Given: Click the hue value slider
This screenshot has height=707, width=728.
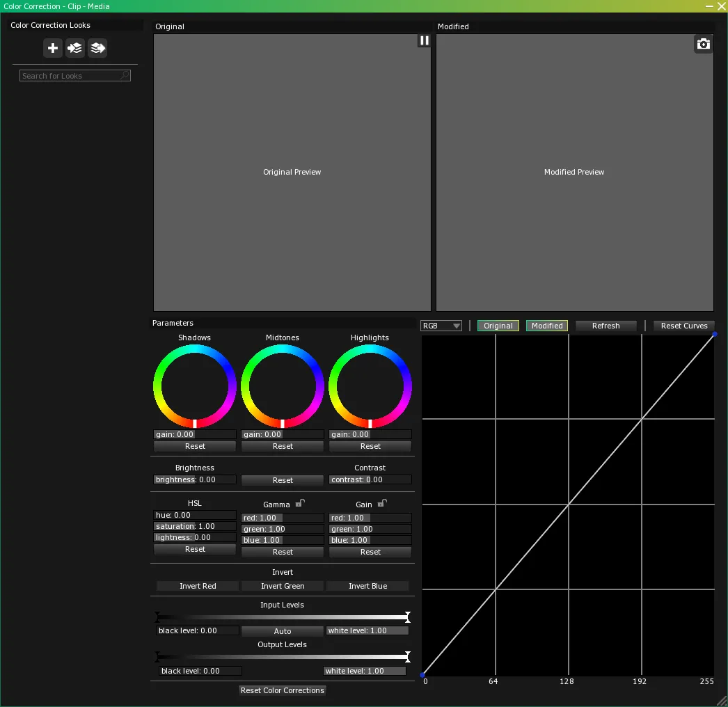Looking at the screenshot, I should (x=195, y=515).
